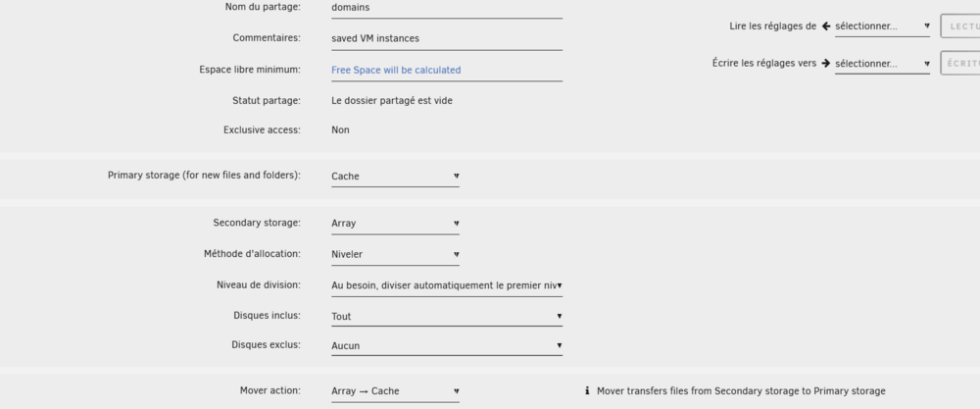
Task: Click the Espace libre minimum field
Action: click(447, 70)
